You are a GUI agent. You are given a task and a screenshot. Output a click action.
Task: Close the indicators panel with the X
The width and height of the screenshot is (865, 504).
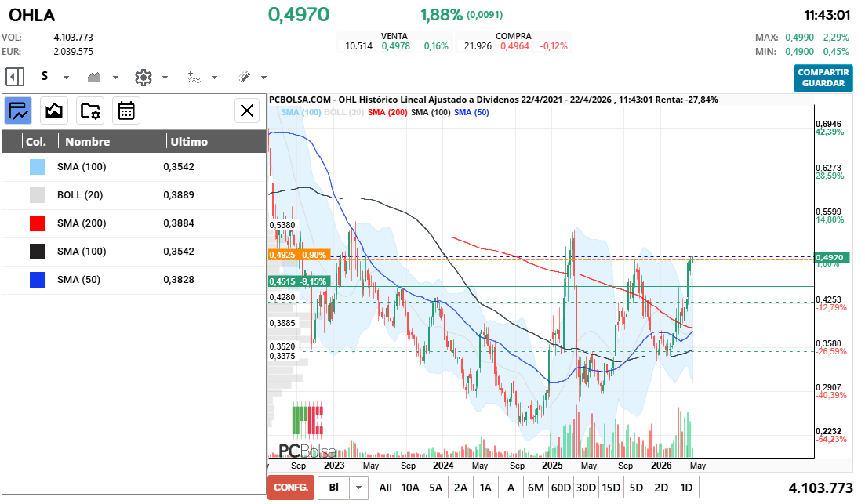[x=247, y=111]
